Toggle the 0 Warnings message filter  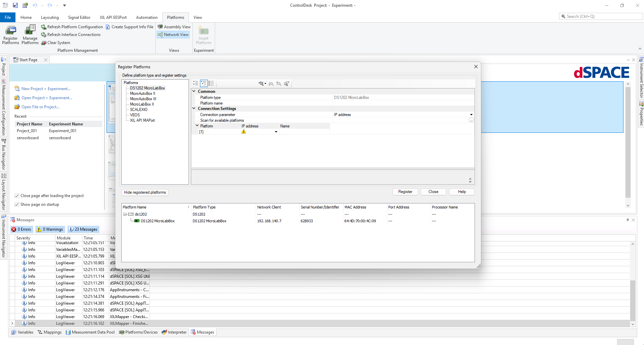50,229
